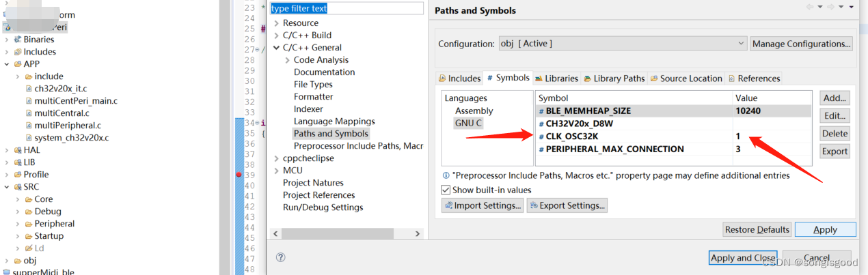868x275 pixels.
Task: Click the Add... button
Action: (x=835, y=98)
